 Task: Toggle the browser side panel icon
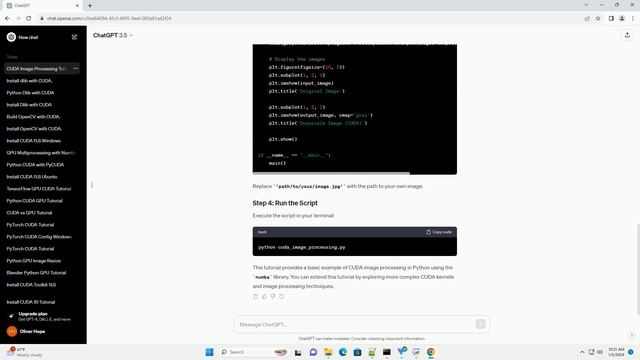tap(611, 18)
